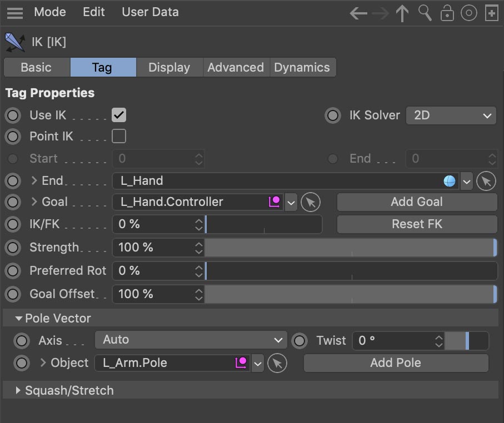Switch to the Dynamics tab
504x423 pixels.
(302, 67)
